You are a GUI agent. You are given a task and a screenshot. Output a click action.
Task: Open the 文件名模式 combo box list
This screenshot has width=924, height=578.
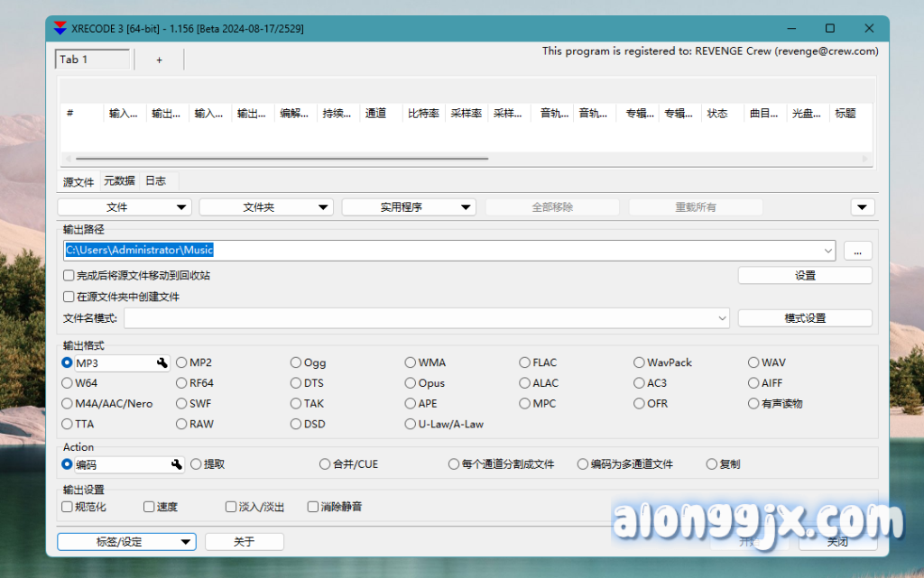722,318
